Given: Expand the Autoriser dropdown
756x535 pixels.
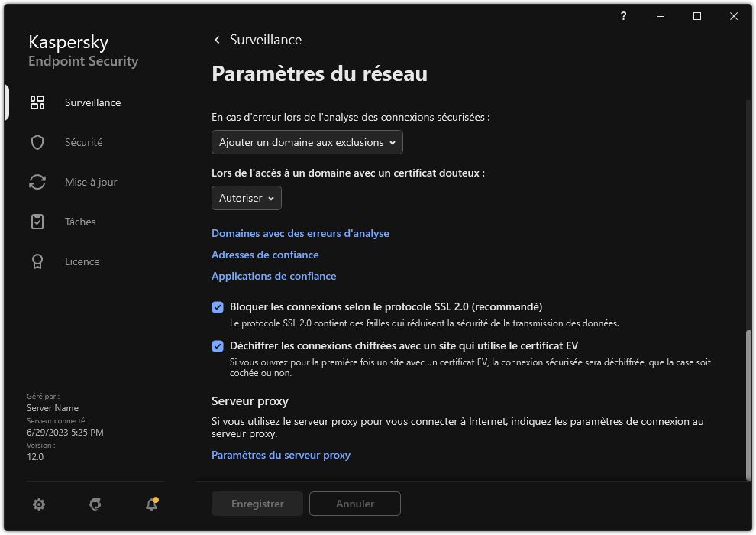Looking at the screenshot, I should click(246, 198).
